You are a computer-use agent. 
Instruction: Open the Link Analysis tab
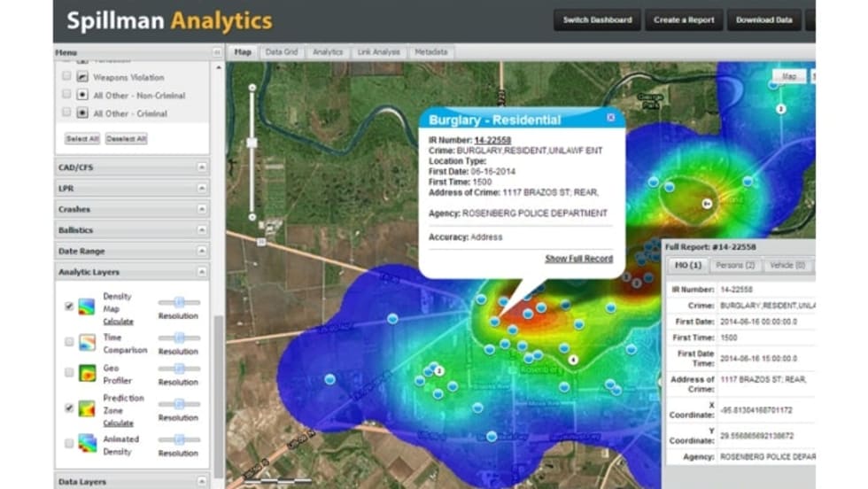(377, 52)
